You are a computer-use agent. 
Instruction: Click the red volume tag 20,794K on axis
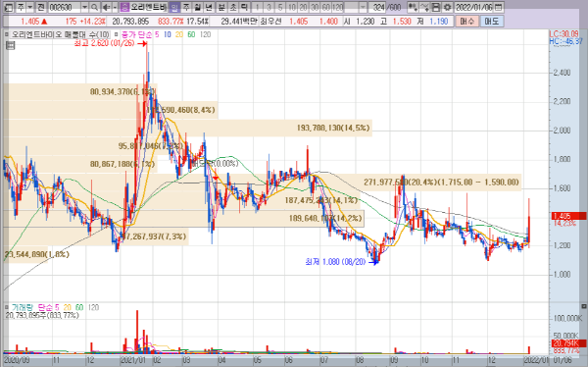568,343
